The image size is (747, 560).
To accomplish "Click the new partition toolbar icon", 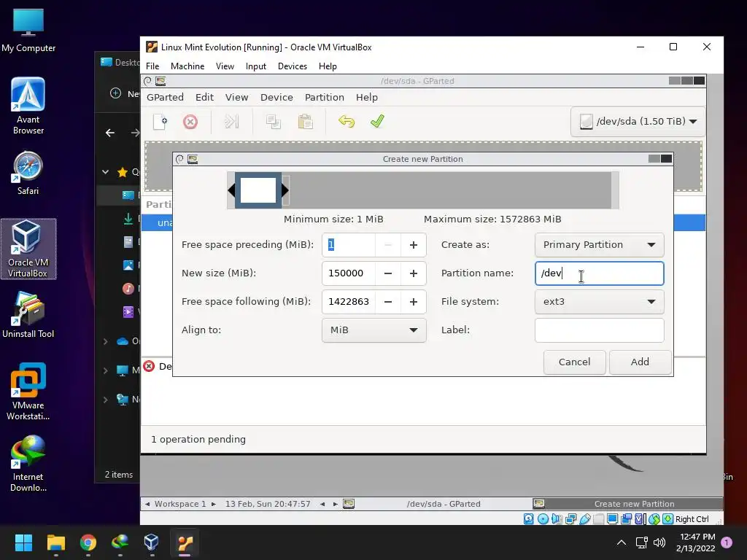I will click(x=160, y=122).
